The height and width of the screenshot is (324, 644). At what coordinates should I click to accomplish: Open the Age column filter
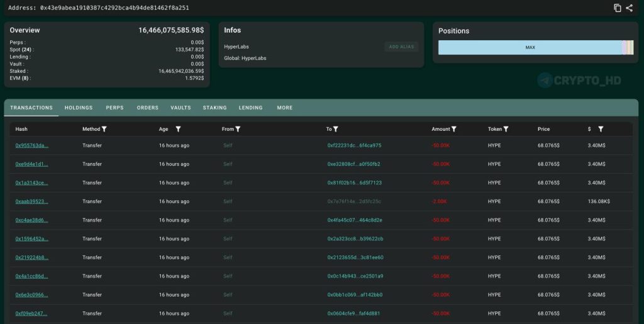pos(178,129)
